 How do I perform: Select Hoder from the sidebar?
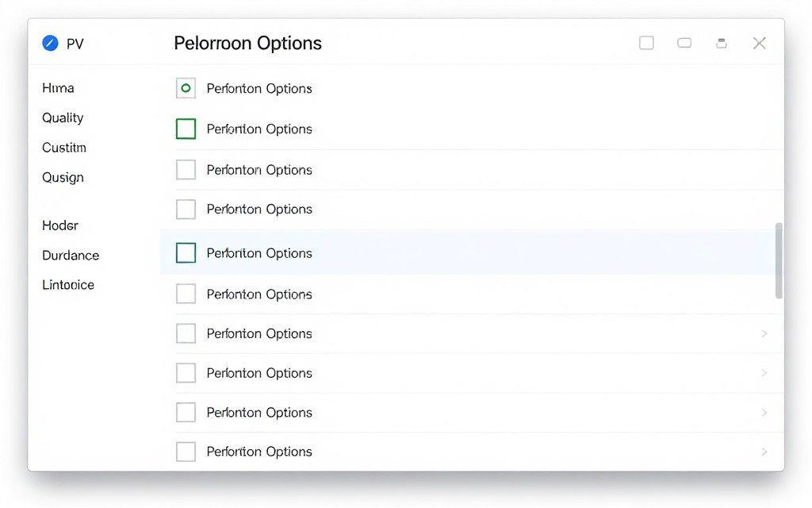(x=59, y=225)
